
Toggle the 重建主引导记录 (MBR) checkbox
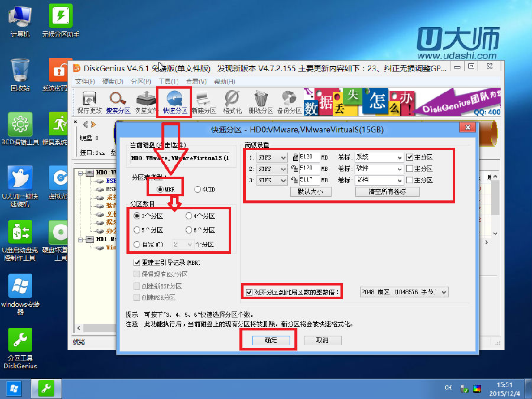tap(137, 262)
